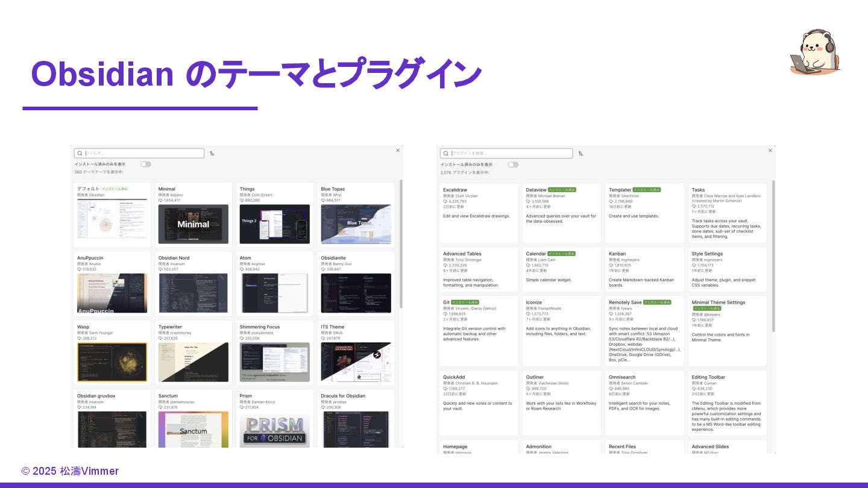Click the '2,576 プラグインを表示中' count text
This screenshot has width=868, height=488.
465,172
